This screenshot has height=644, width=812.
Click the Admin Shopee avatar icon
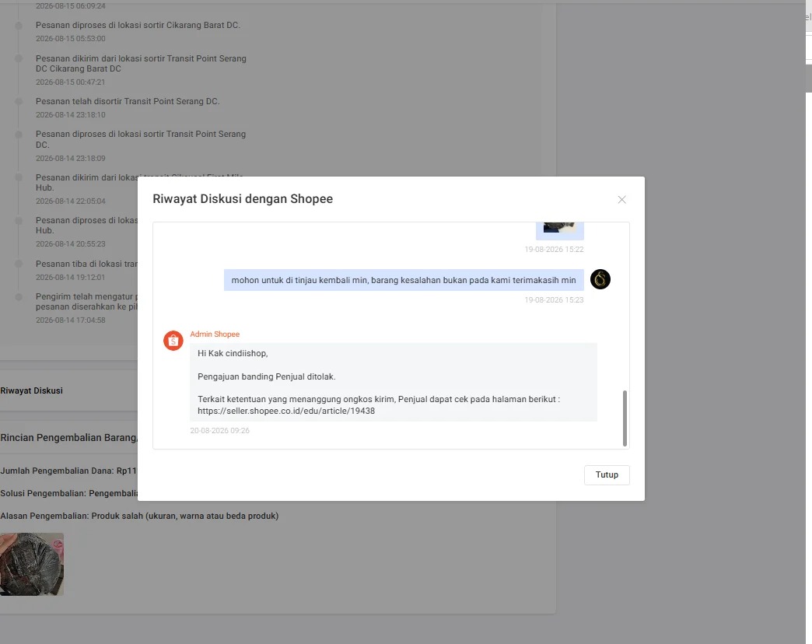click(x=173, y=341)
